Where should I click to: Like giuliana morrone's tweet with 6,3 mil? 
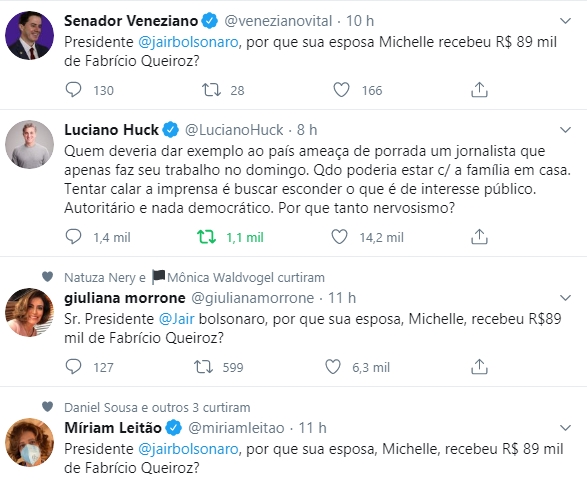333,366
